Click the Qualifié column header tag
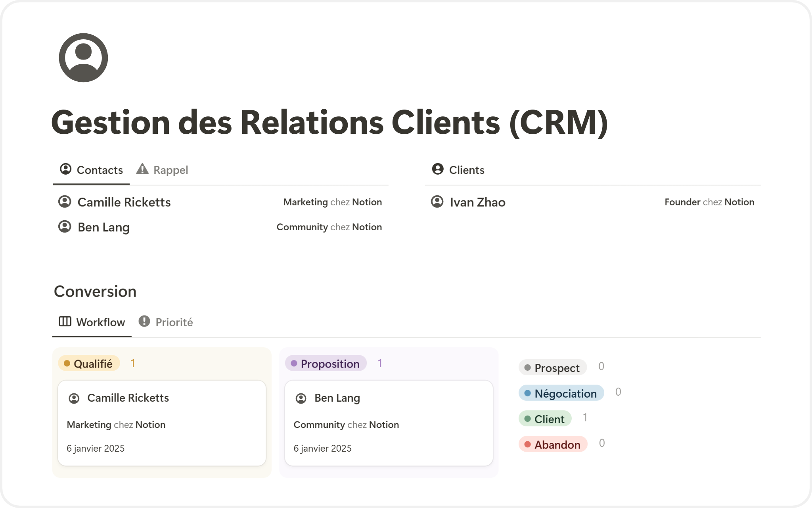812x508 pixels. coord(89,364)
